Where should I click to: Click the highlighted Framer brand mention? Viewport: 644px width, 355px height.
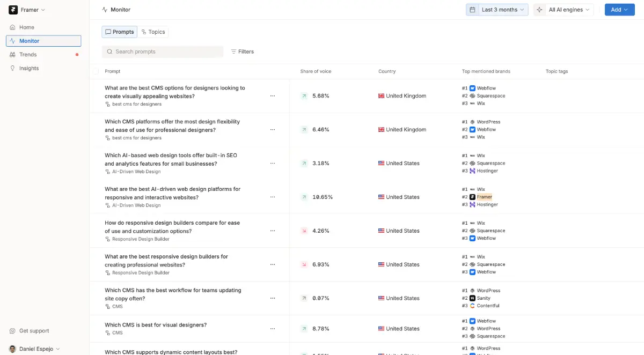(x=484, y=197)
